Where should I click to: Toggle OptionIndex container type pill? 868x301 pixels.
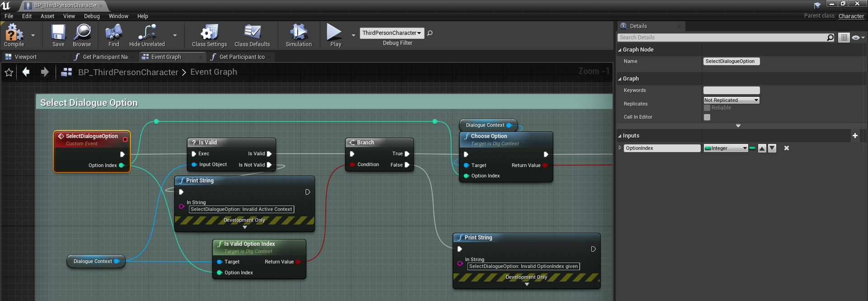[x=752, y=148]
